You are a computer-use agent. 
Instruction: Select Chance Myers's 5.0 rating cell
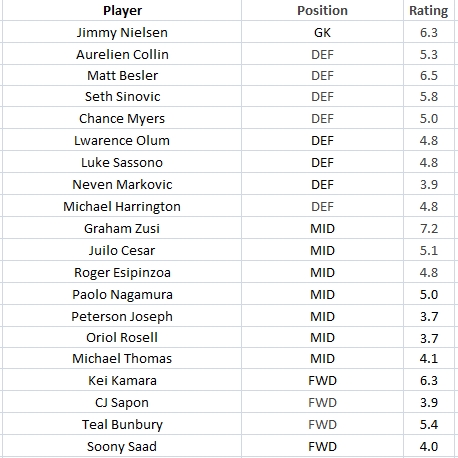tap(429, 118)
